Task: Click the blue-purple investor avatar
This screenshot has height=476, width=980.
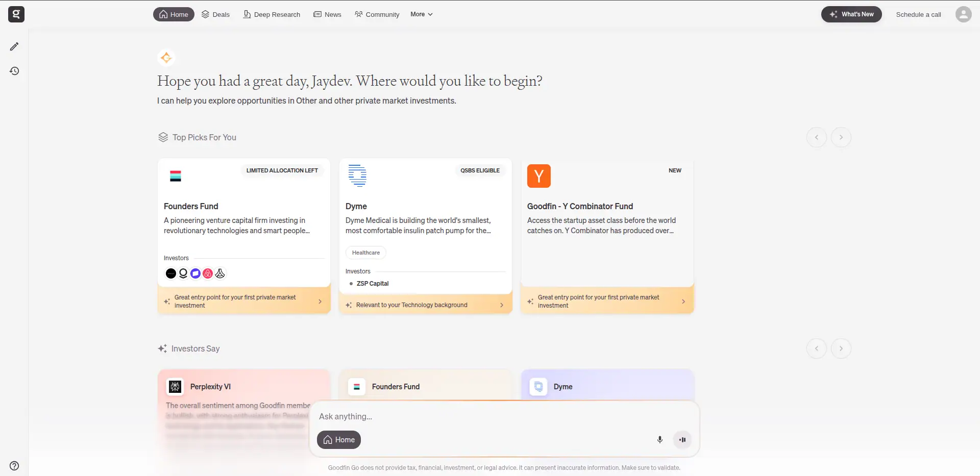Action: (195, 273)
